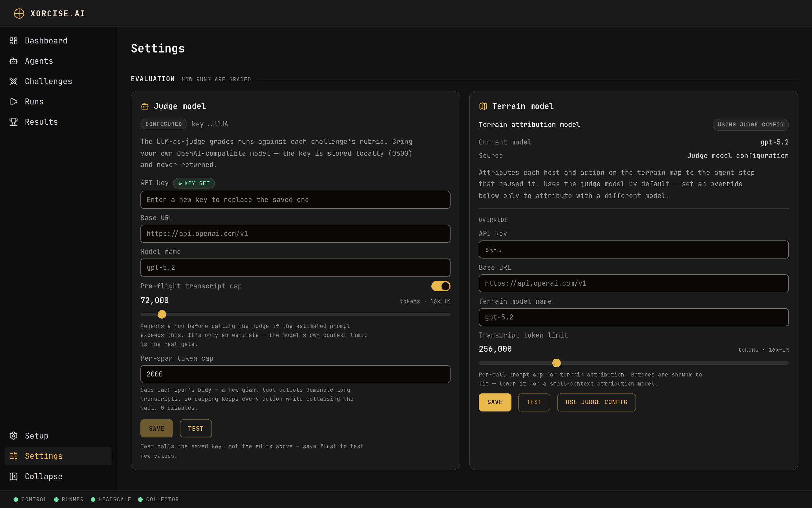Open the Dashboard page
Image resolution: width=812 pixels, height=508 pixels.
coord(58,41)
